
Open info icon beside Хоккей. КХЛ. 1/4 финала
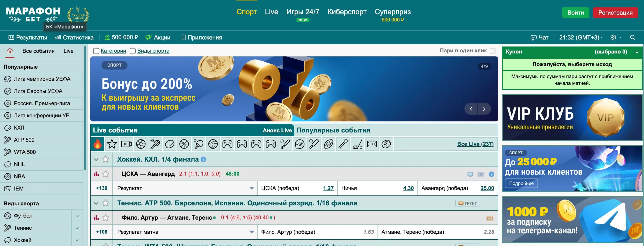pyautogui.click(x=204, y=159)
